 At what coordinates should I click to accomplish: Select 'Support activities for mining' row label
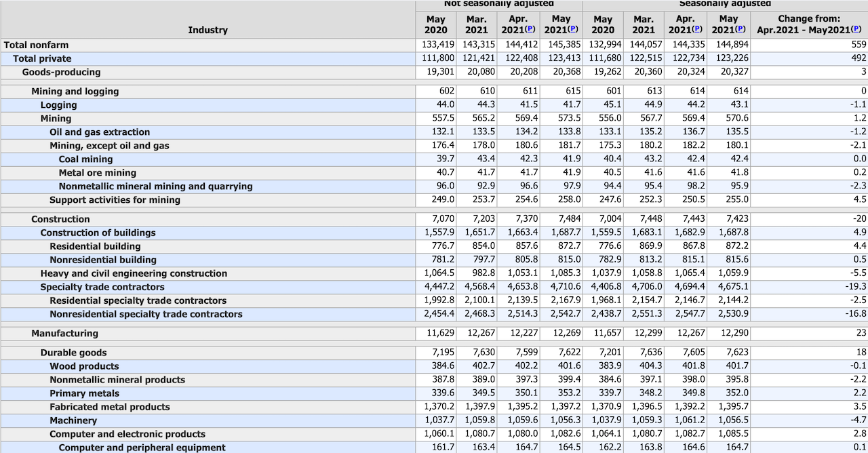(x=115, y=199)
